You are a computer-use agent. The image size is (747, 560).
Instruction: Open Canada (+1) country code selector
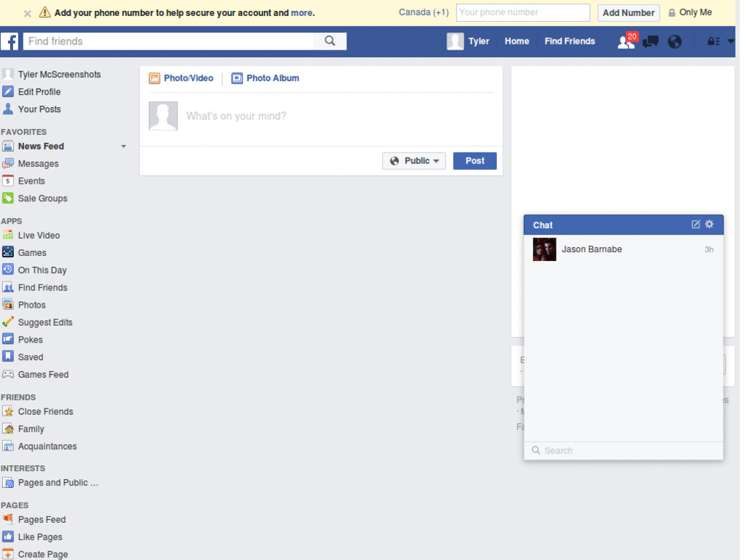tap(424, 12)
